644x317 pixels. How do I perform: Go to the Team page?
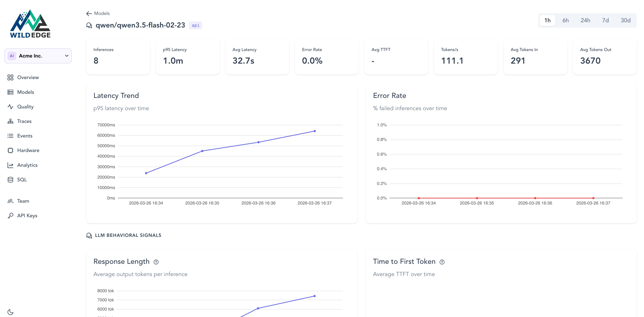[x=23, y=201]
